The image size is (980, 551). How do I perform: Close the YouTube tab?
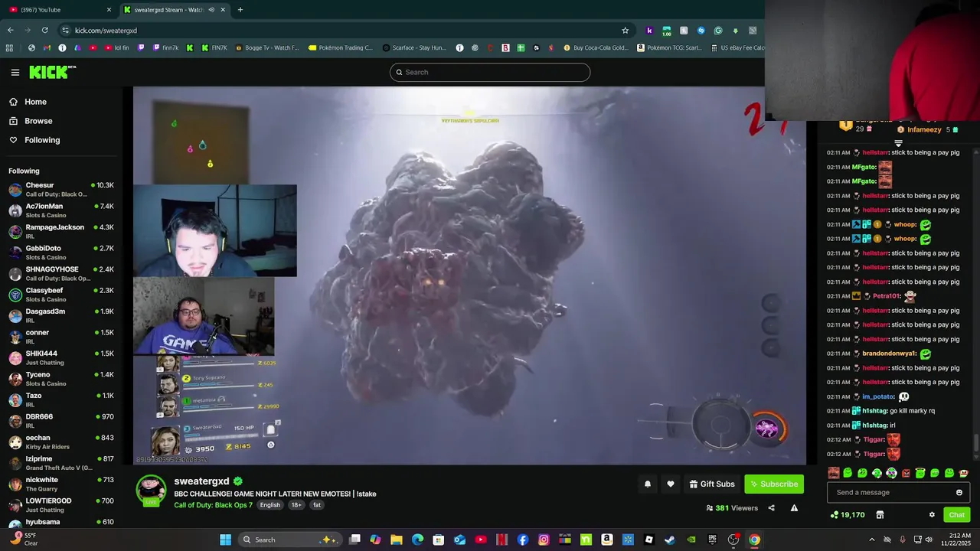click(109, 10)
